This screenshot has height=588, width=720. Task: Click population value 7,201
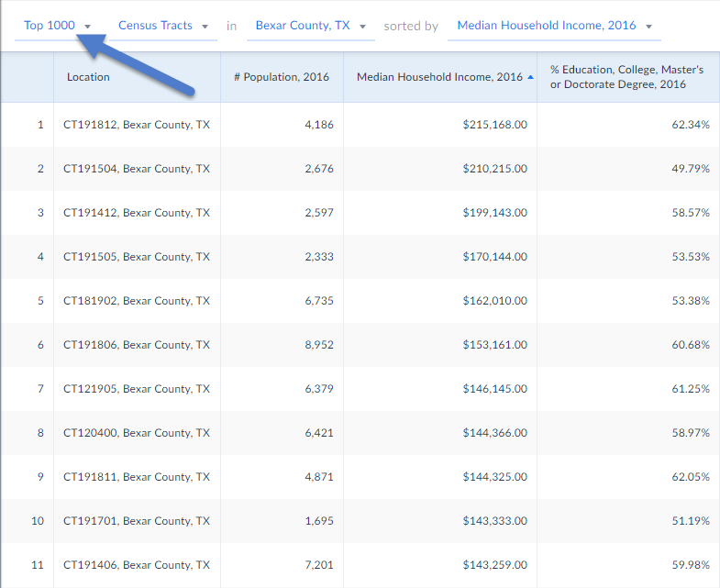pyautogui.click(x=319, y=565)
